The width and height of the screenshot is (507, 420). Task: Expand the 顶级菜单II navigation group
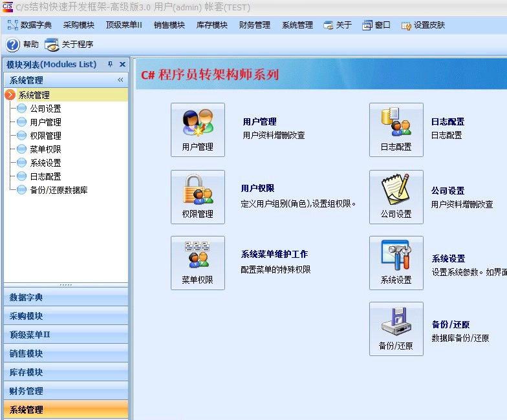tap(66, 335)
